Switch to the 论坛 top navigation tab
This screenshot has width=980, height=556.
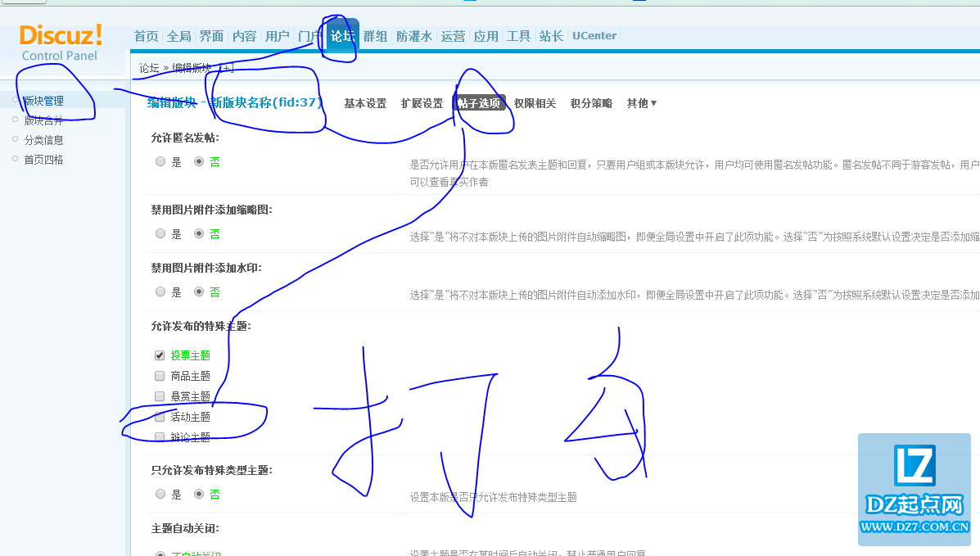341,36
